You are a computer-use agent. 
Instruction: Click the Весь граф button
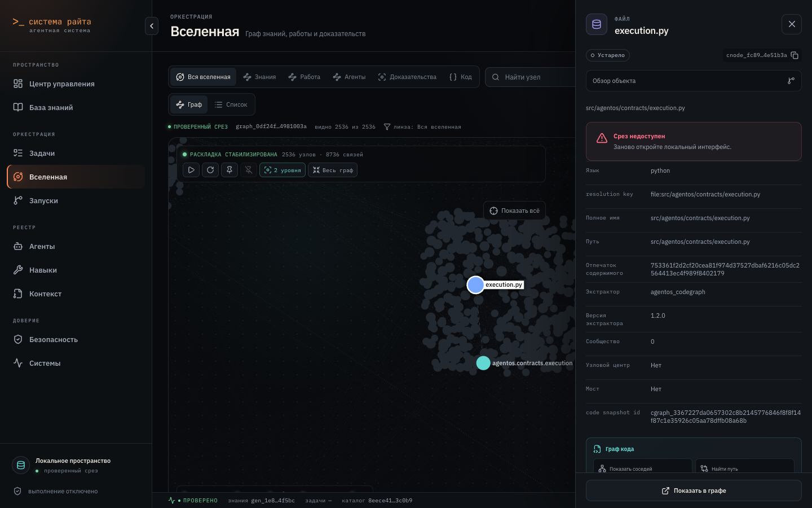[x=333, y=170]
